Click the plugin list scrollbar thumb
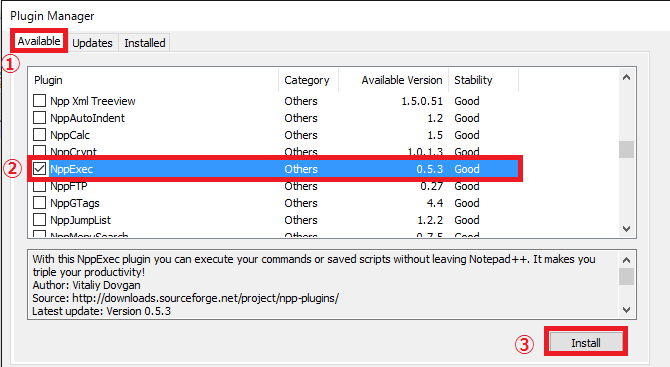This screenshot has width=670, height=367. point(626,150)
